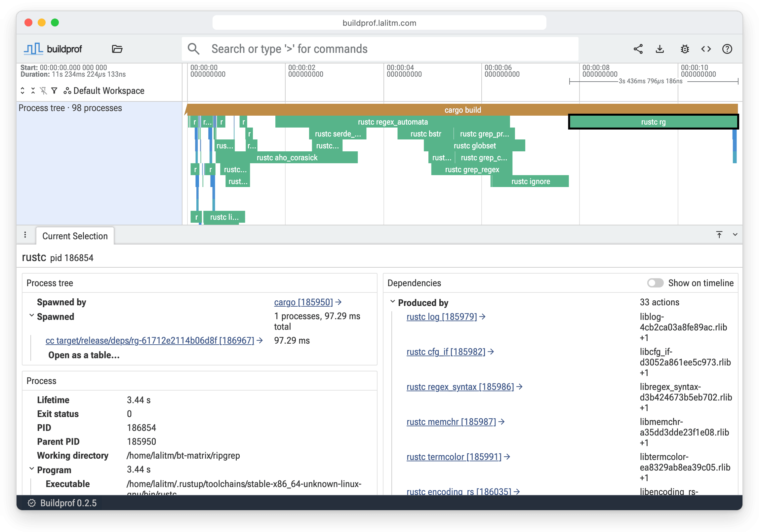
Task: Click Open as a table...
Action: (x=84, y=355)
